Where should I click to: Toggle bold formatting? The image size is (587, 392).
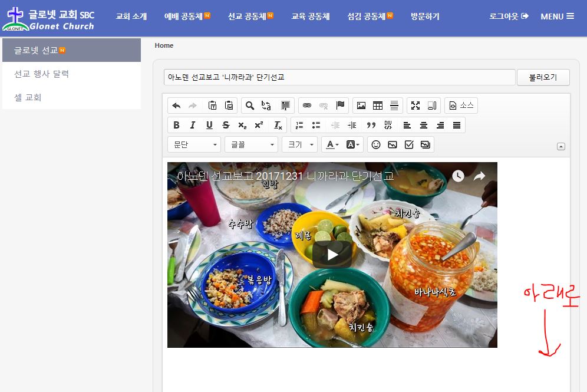tap(176, 125)
